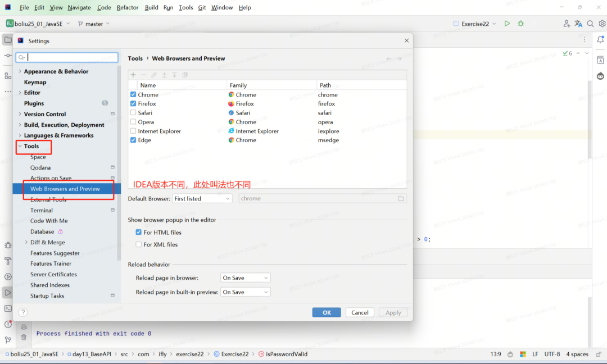Click the OK button
Screen dimensions: 607x364
tap(327, 312)
